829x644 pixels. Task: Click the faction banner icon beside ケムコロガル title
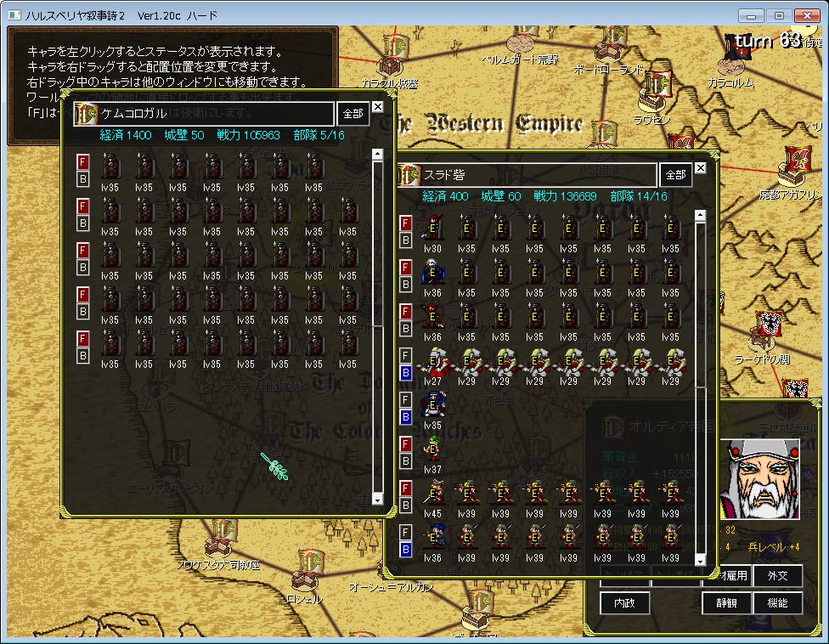coord(86,114)
